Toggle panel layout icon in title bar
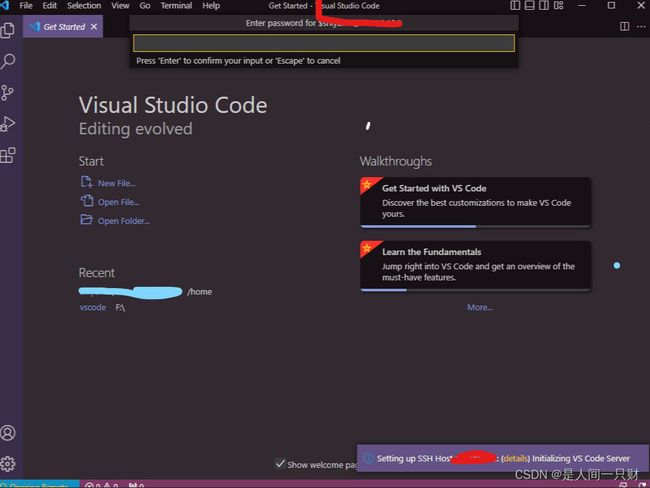 [x=529, y=5]
